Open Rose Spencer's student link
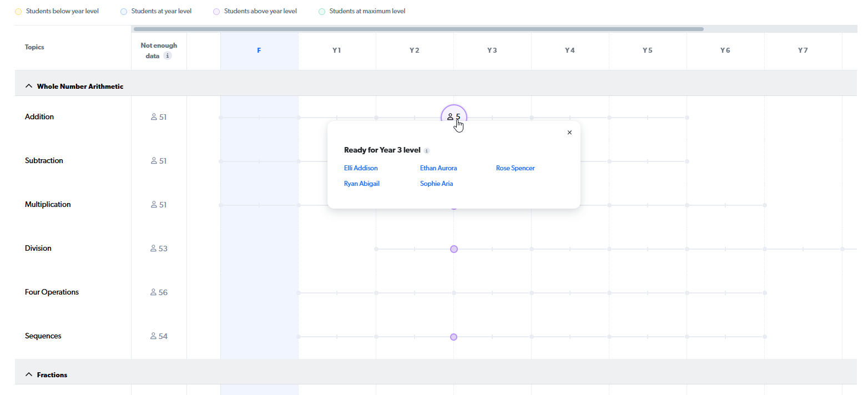The image size is (868, 395). click(x=516, y=168)
